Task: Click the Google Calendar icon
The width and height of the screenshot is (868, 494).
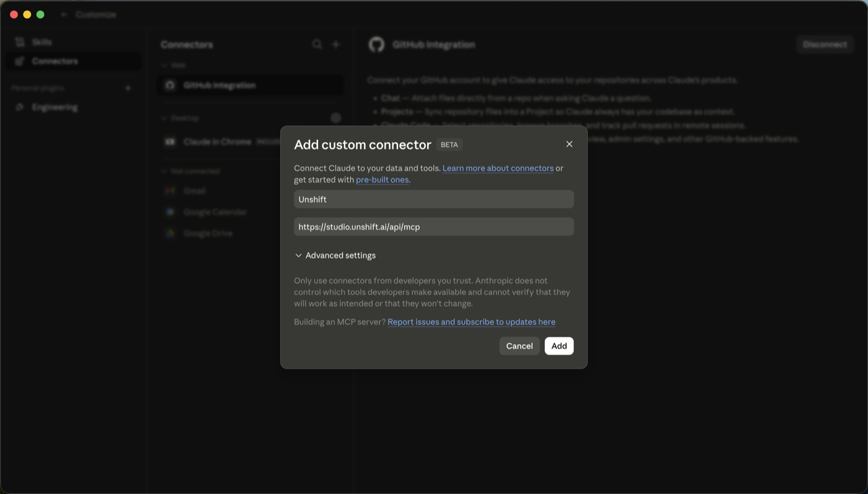Action: point(170,212)
